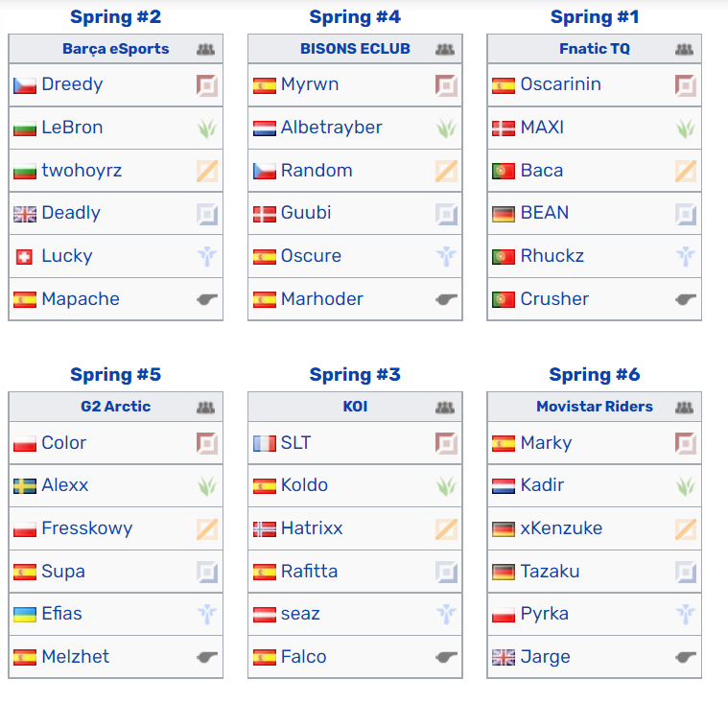Click the coach whistle icon next to Mapache
The image size is (728, 703).
click(x=207, y=299)
